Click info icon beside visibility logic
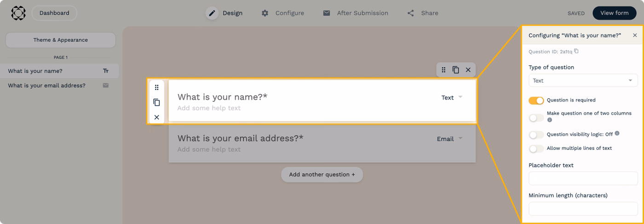The width and height of the screenshot is (644, 224). [x=617, y=133]
